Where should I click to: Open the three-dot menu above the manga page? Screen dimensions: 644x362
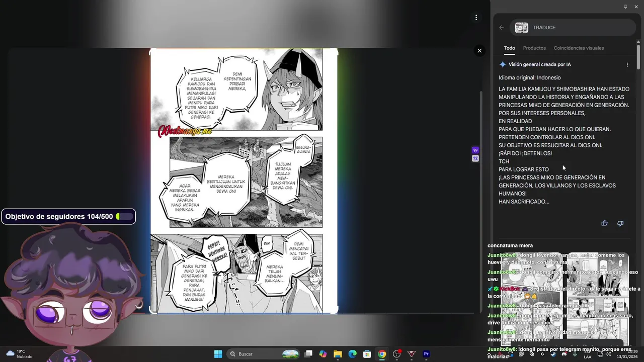(476, 18)
